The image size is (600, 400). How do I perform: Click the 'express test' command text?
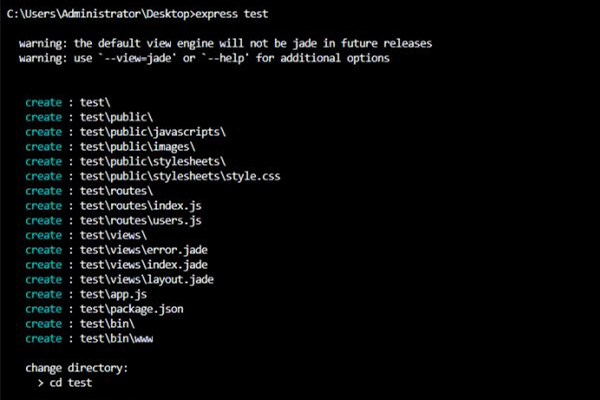pos(232,14)
